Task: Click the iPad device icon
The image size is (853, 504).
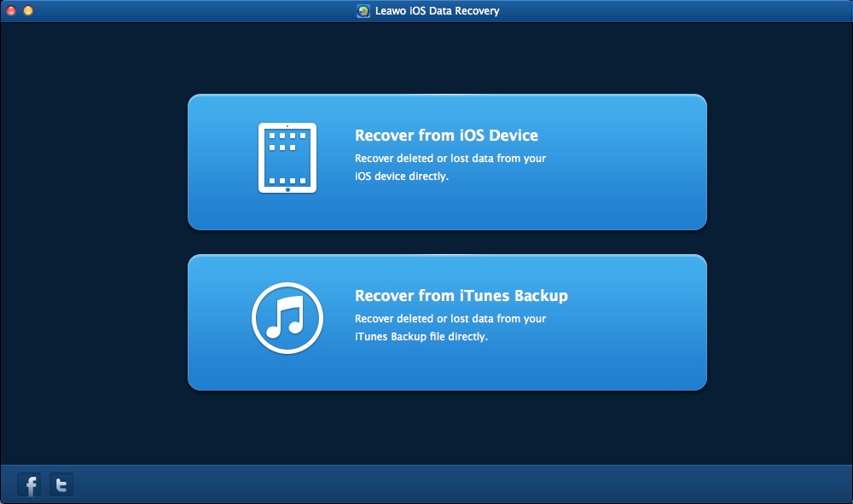Action: (287, 158)
